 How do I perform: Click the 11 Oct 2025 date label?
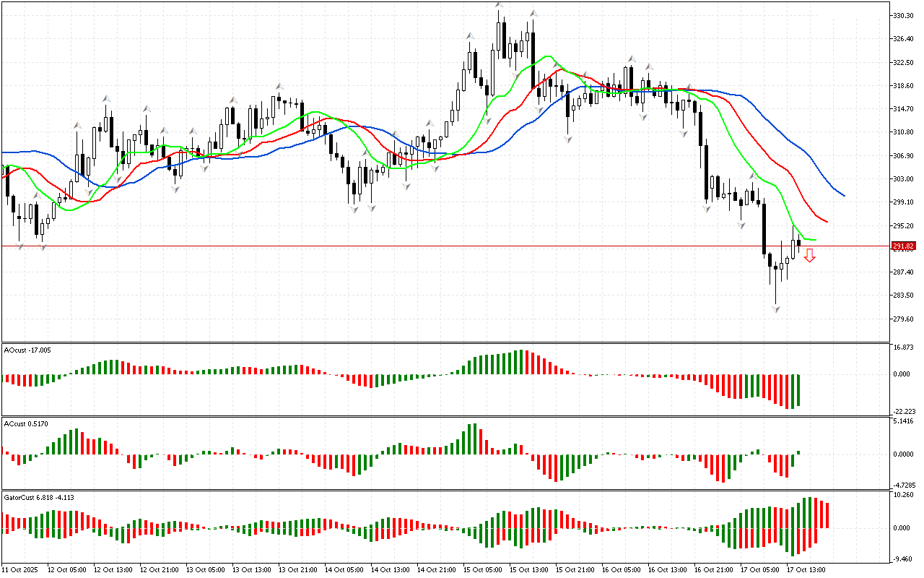coord(19,569)
